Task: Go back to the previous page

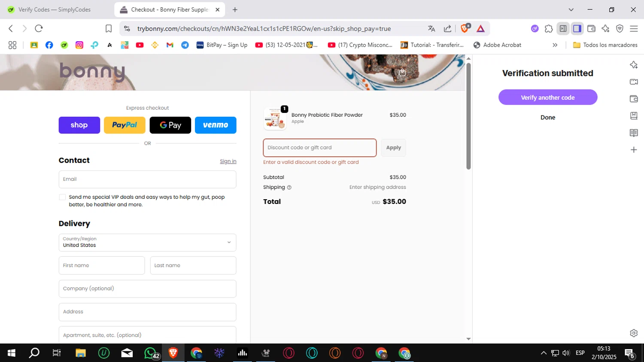Action: pos(11,28)
